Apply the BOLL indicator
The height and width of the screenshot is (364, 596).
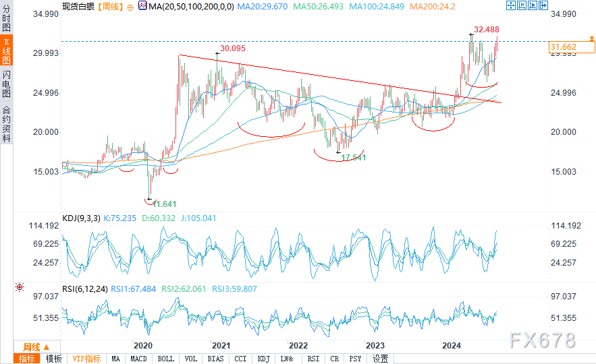[x=166, y=359]
